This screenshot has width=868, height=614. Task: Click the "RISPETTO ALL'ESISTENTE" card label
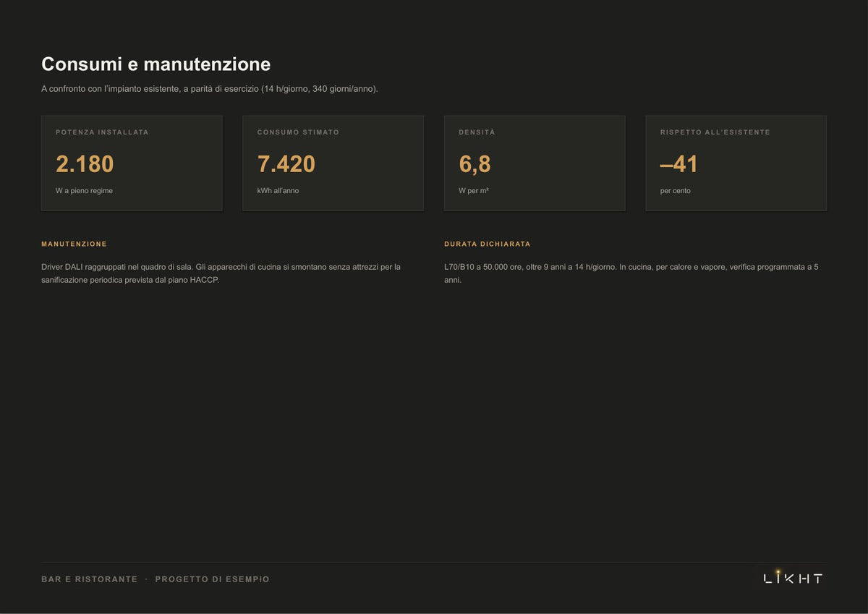point(715,132)
